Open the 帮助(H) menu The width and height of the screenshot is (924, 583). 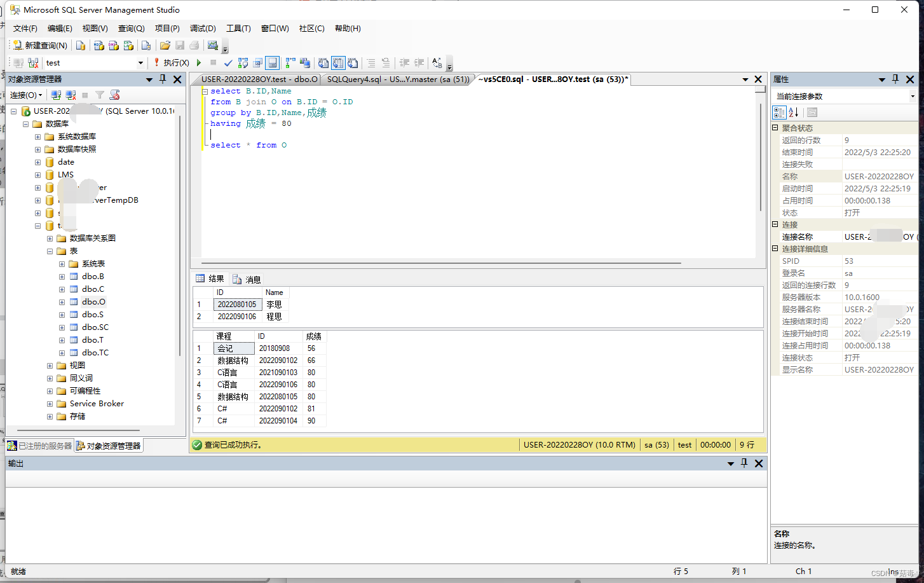[348, 29]
